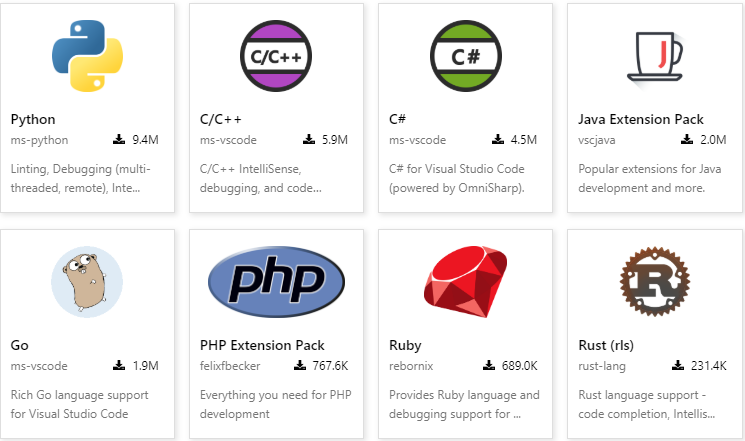The width and height of the screenshot is (745, 441).
Task: Click the download icon next to 767.6K
Action: pyautogui.click(x=300, y=365)
